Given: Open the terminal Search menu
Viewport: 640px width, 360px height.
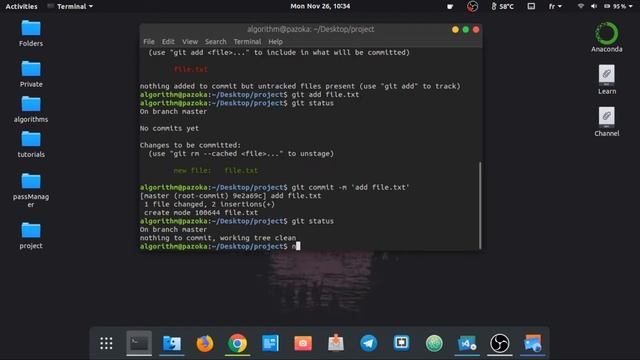Looking at the screenshot, I should [216, 42].
